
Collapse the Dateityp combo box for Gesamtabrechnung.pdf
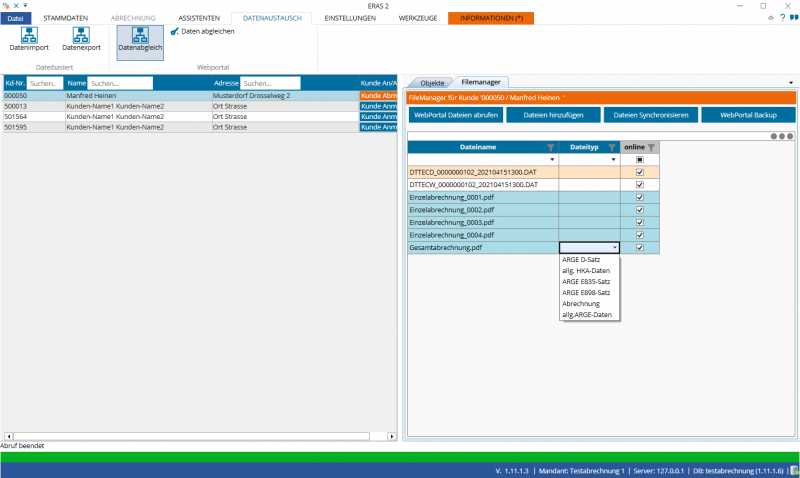tap(614, 247)
